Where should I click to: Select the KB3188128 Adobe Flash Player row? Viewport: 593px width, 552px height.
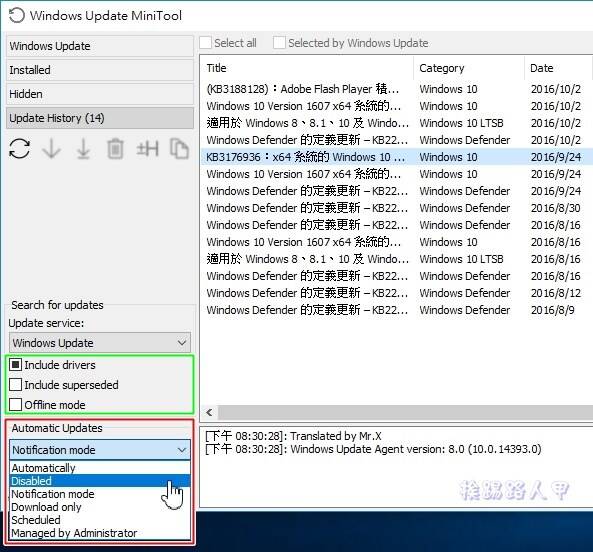point(396,89)
